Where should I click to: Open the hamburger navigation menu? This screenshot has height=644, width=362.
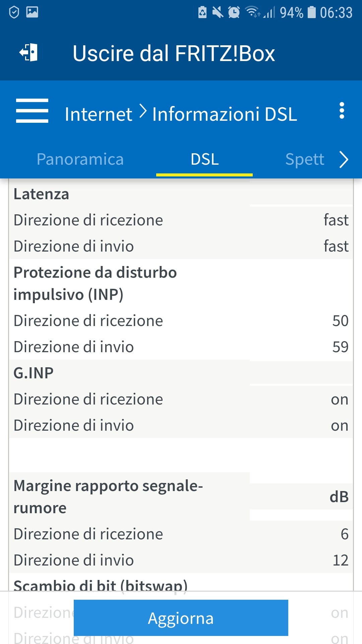(x=32, y=111)
